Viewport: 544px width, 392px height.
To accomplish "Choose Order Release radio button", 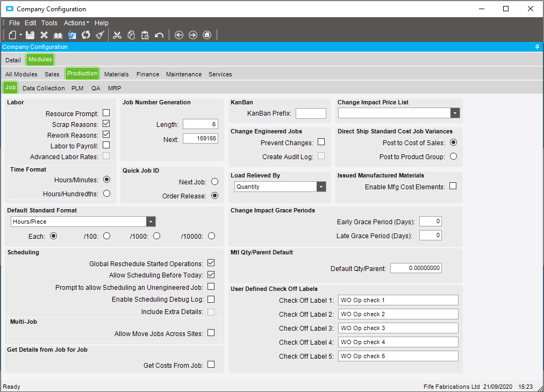I will pyautogui.click(x=215, y=196).
